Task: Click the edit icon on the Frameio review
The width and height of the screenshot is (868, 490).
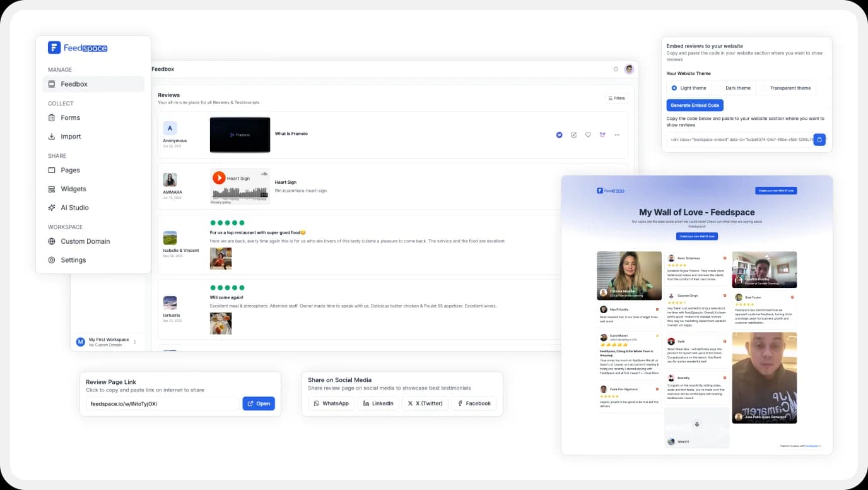Action: 573,134
